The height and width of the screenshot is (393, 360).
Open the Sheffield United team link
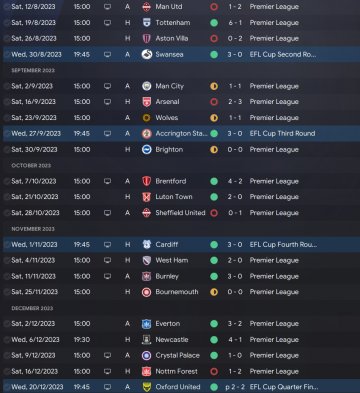[x=180, y=213]
